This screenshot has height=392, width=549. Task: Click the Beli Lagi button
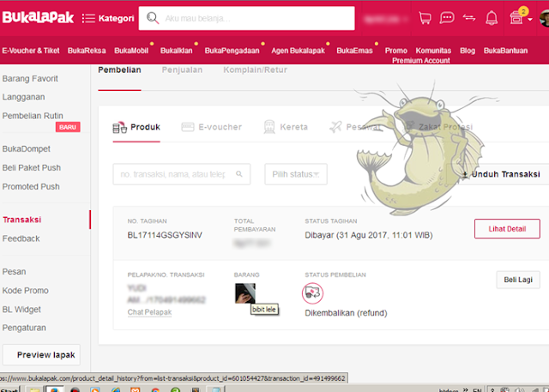tap(518, 280)
